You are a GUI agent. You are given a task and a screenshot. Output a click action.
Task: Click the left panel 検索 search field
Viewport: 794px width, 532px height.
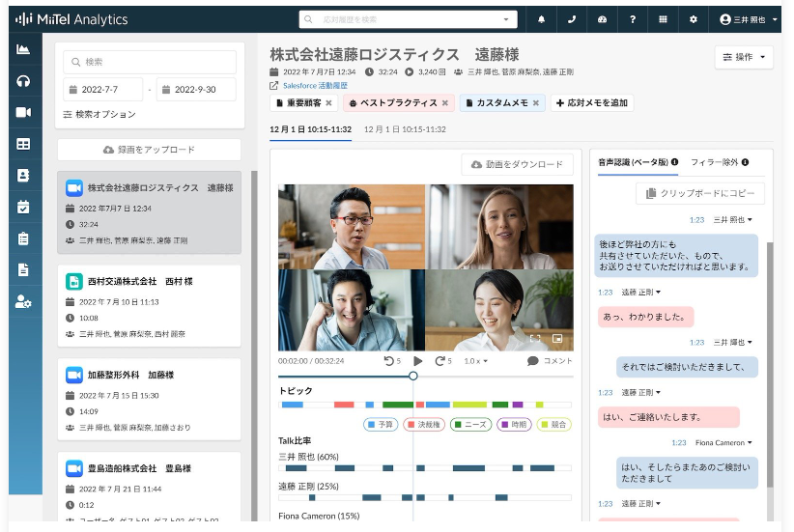[x=150, y=62]
